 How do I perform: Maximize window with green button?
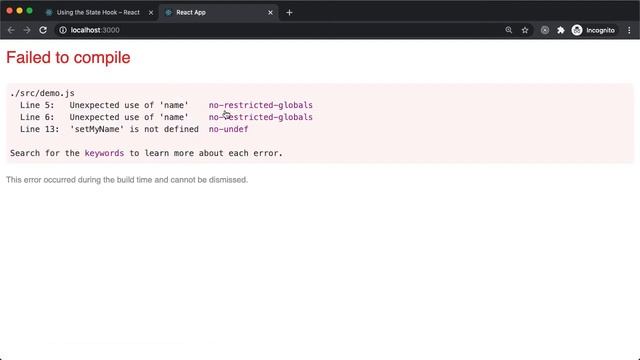29,11
